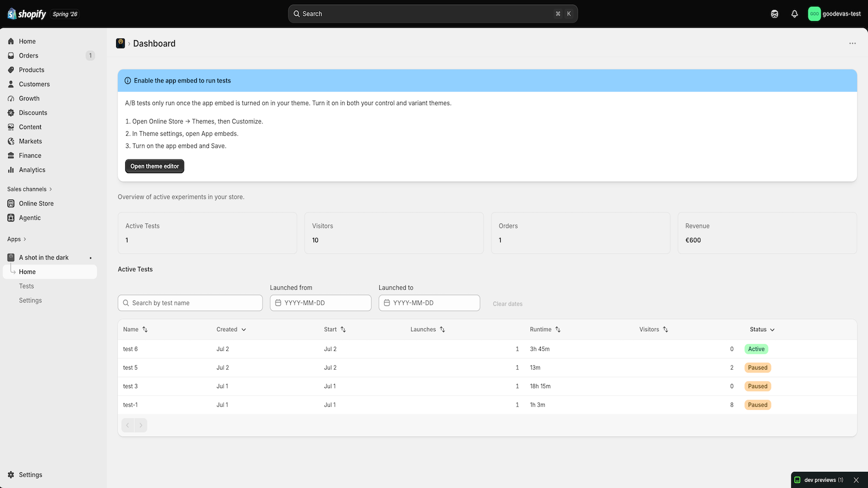Click the dev previews indicator icon
The height and width of the screenshot is (488, 868).
coord(797,480)
